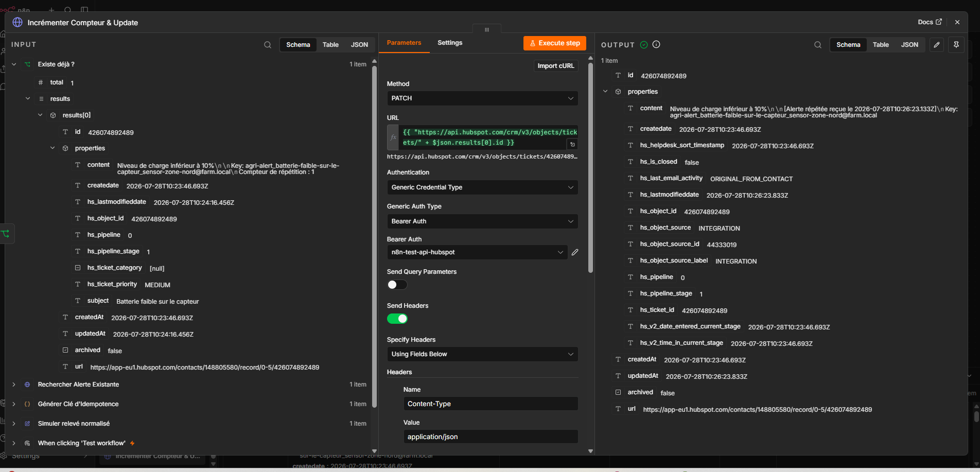Click the header Value field application/json
This screenshot has height=472, width=980.
[491, 436]
